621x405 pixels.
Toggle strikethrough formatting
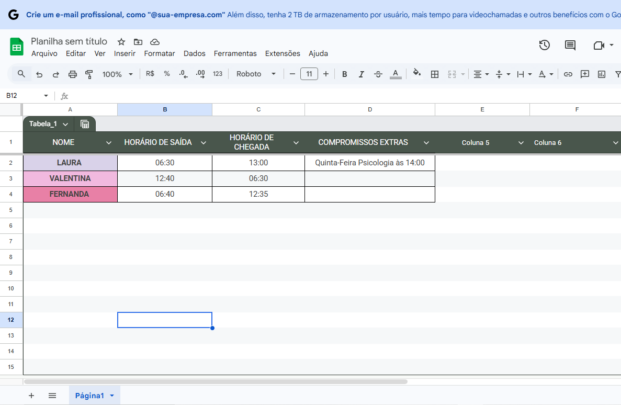[x=378, y=74]
